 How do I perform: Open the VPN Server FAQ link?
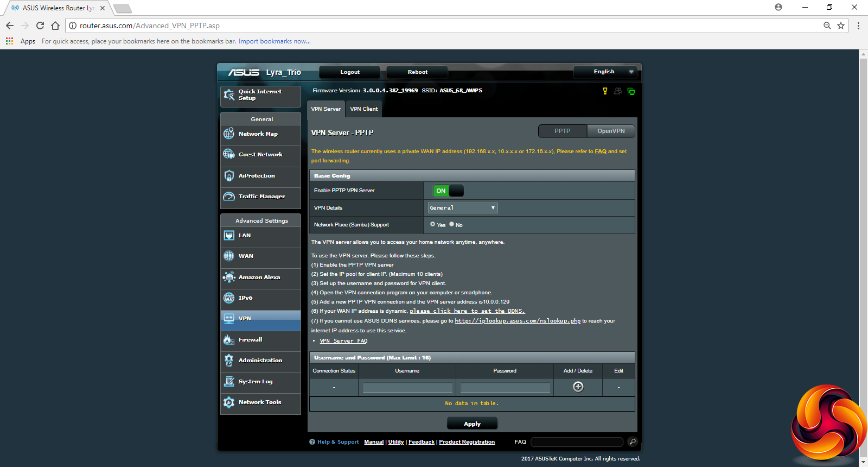point(343,341)
